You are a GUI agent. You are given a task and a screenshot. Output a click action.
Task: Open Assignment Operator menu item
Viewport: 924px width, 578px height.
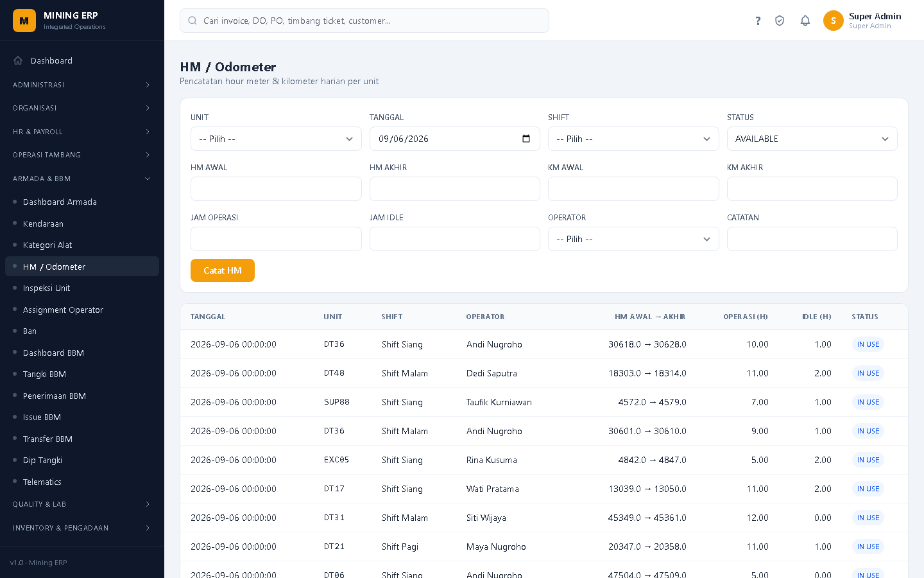82,310
